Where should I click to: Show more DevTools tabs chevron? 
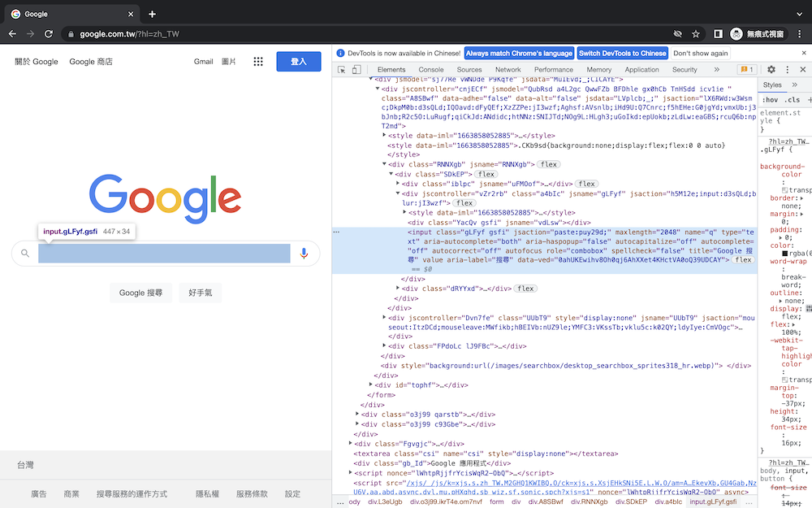(717, 69)
